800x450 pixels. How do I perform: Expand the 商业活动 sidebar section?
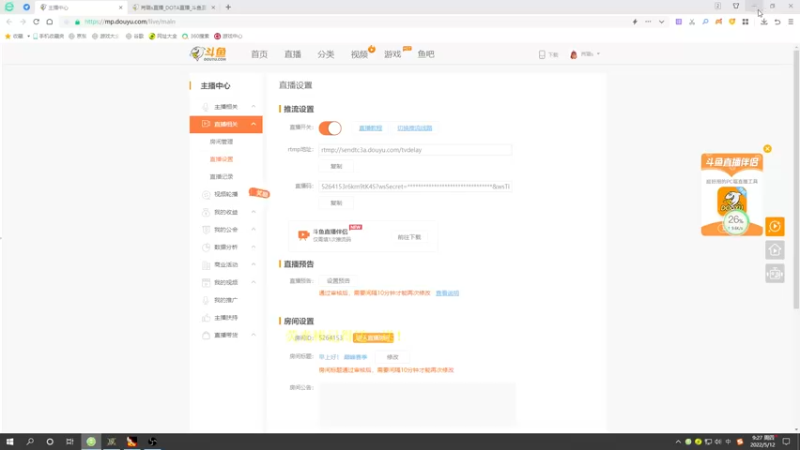tap(226, 265)
